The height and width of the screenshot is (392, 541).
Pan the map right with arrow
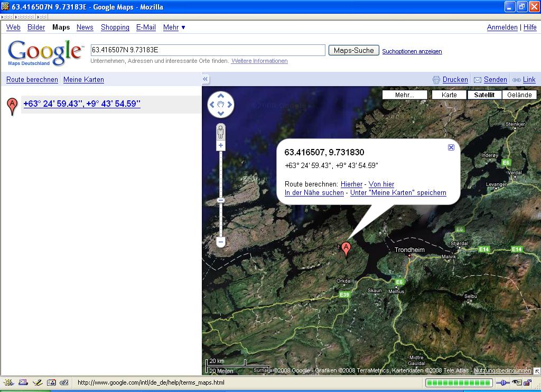coord(230,105)
